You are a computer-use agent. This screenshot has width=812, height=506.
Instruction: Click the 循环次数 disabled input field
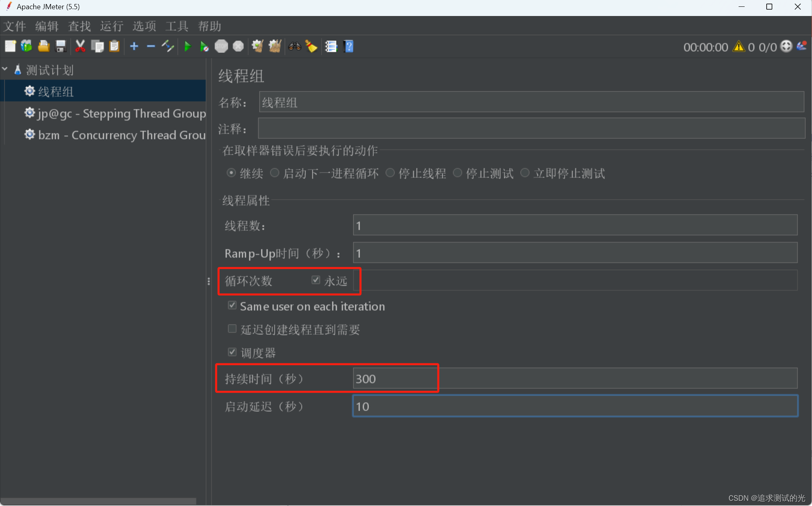pos(575,280)
